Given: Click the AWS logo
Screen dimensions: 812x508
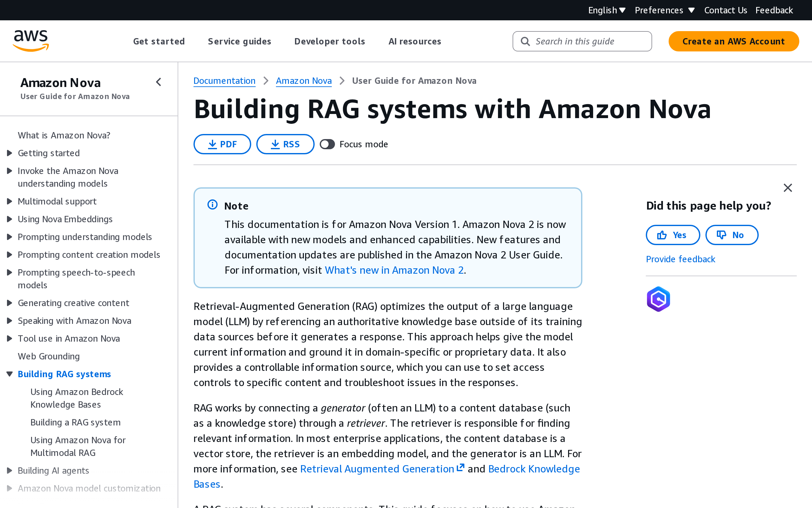Looking at the screenshot, I should click(x=31, y=41).
